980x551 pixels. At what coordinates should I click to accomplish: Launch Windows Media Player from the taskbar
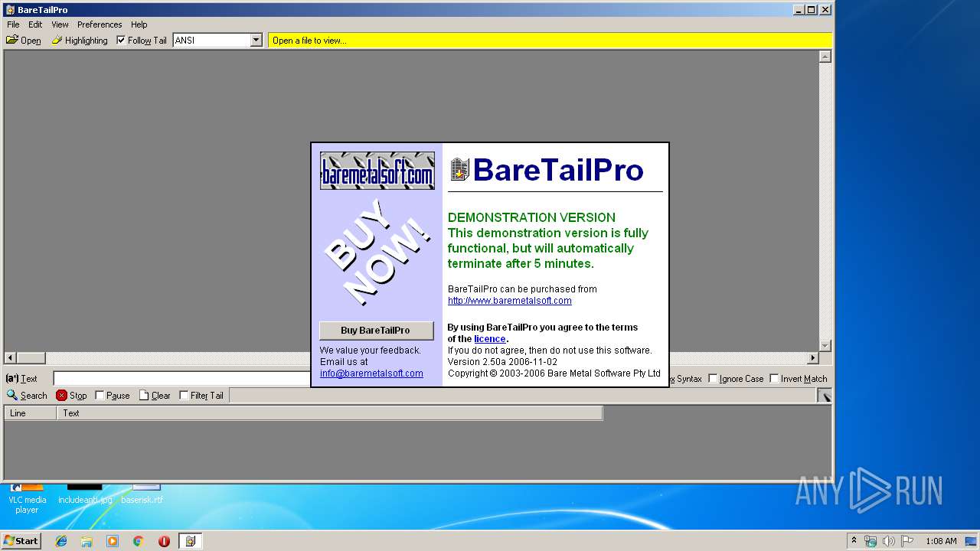pyautogui.click(x=113, y=541)
